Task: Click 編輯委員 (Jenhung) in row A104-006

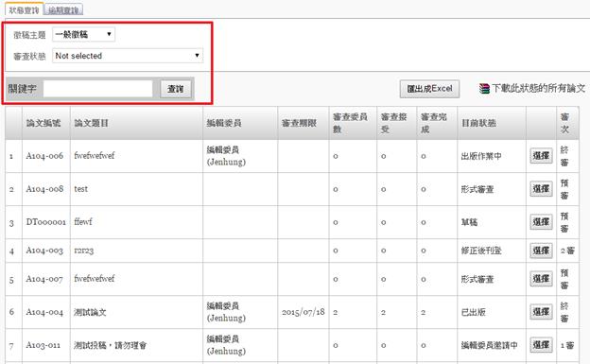Action: [x=226, y=156]
